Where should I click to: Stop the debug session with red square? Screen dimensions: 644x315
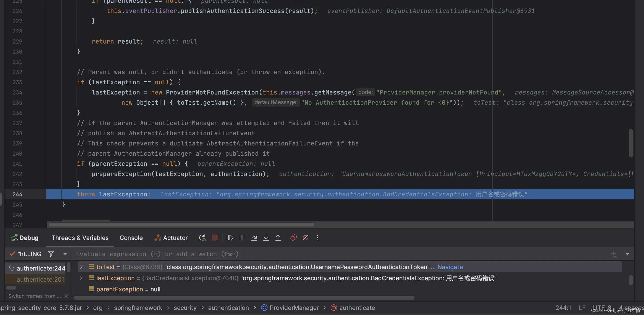point(214,238)
